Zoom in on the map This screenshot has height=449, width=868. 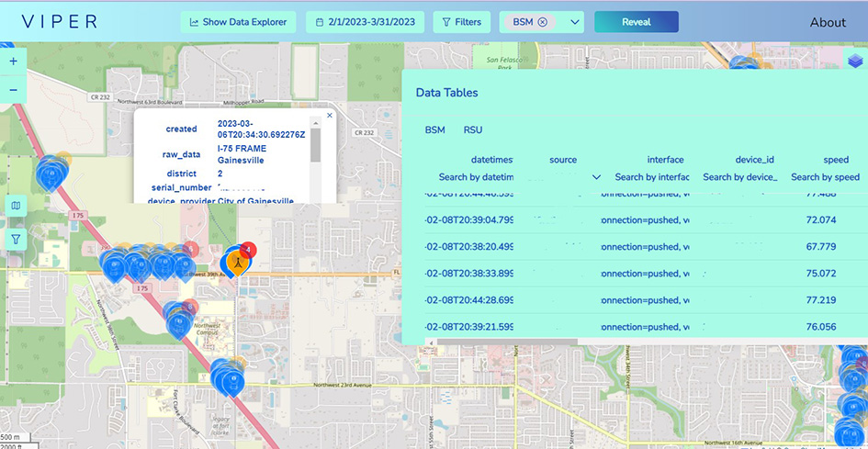point(13,62)
